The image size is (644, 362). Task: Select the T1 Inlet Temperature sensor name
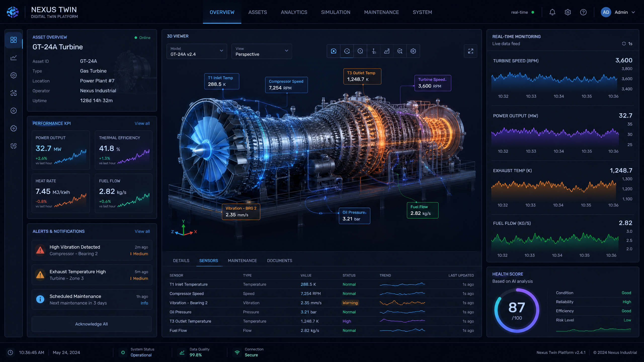(188, 284)
